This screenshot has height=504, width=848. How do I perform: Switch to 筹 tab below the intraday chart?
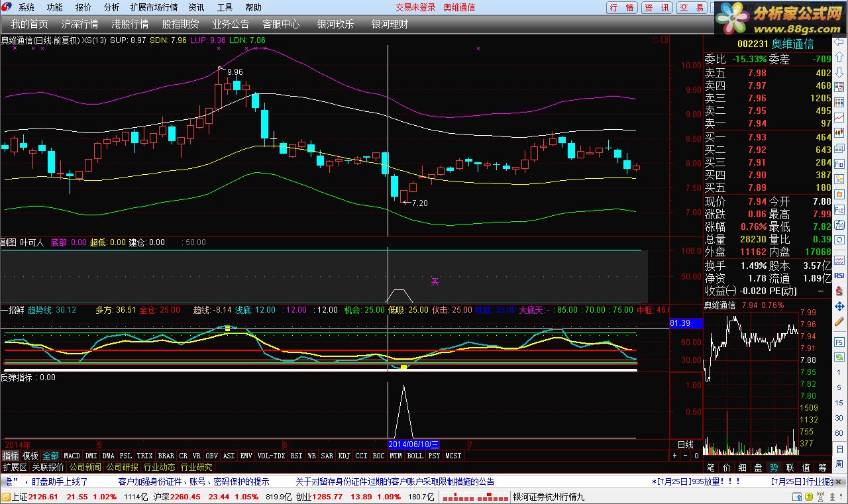(822, 467)
